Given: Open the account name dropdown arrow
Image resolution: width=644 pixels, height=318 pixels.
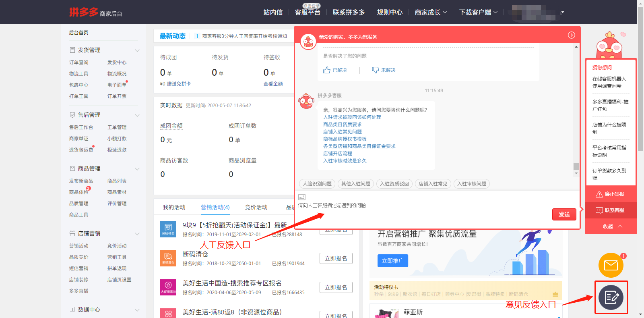Looking at the screenshot, I should pos(563,12).
